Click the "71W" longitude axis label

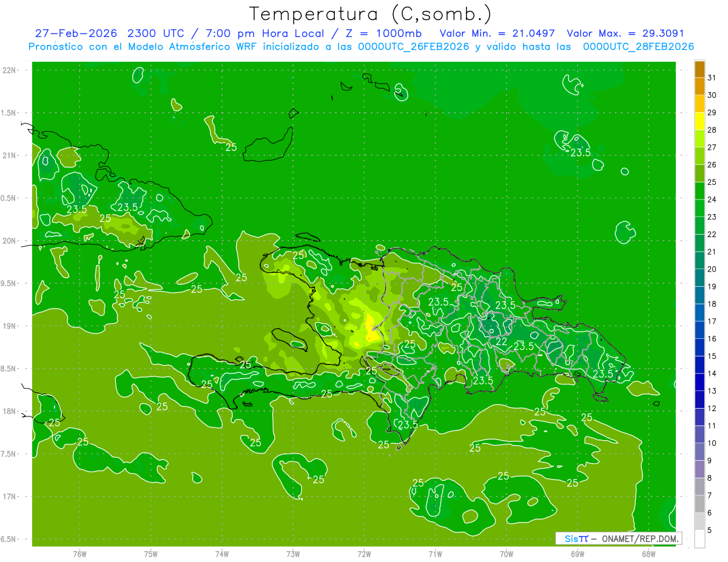435,554
